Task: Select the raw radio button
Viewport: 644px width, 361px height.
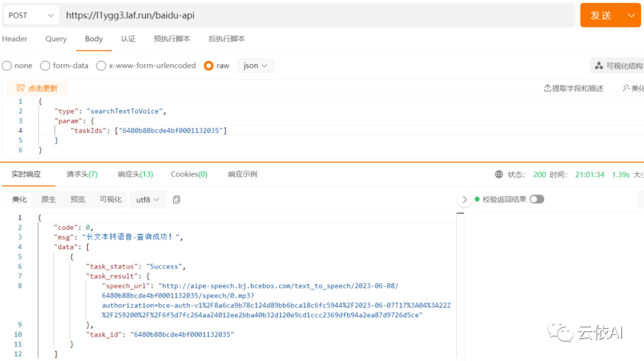Action: 209,66
